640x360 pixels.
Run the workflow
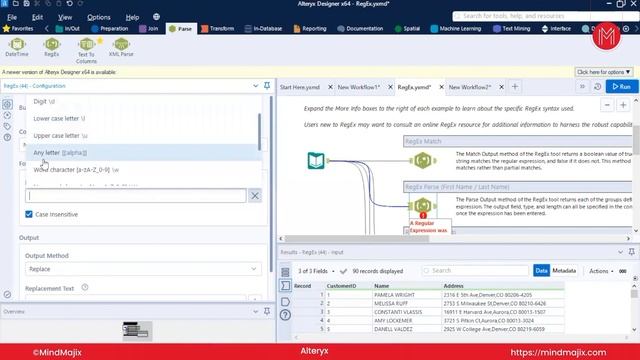coord(622,87)
